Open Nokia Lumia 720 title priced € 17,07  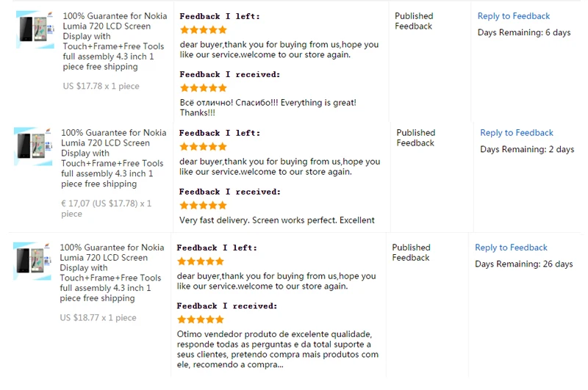pos(113,158)
